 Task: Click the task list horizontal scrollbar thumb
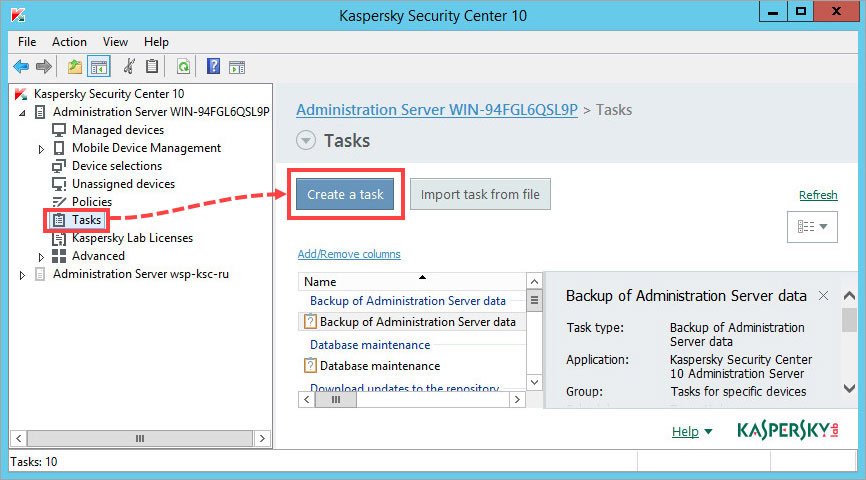coord(336,399)
